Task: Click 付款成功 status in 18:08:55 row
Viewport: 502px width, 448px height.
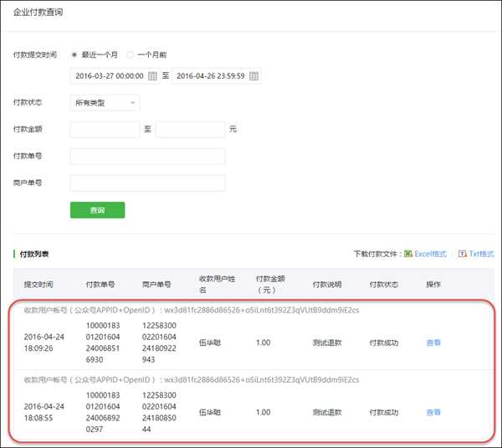Action: (384, 412)
